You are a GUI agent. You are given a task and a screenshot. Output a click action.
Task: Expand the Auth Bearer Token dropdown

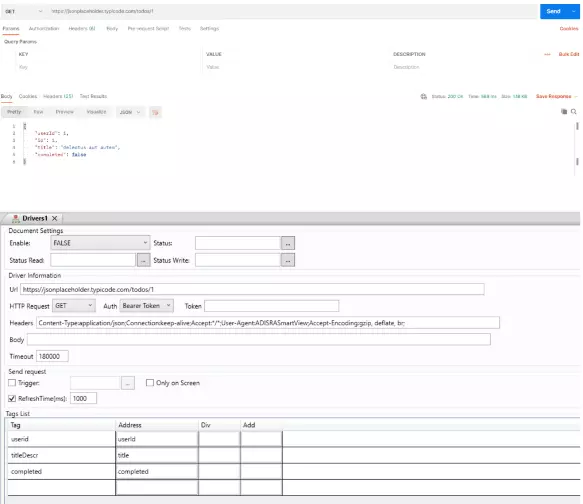coord(146,306)
